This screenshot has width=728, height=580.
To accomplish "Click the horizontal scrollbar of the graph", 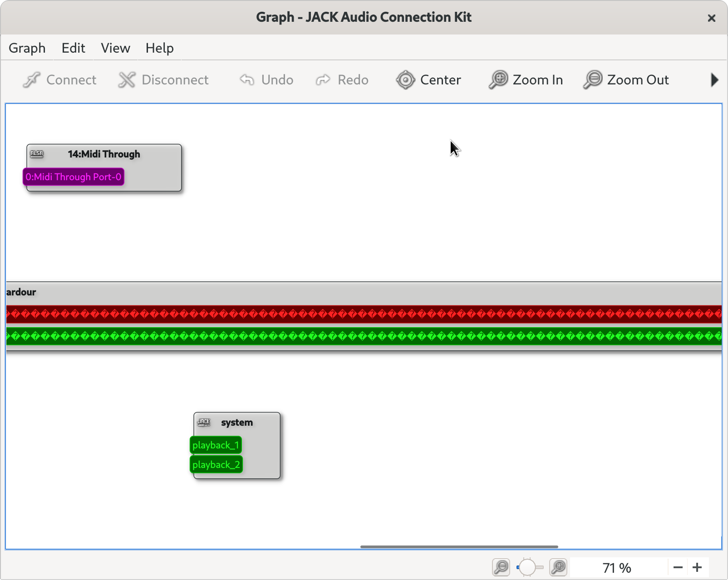I will tap(459, 547).
